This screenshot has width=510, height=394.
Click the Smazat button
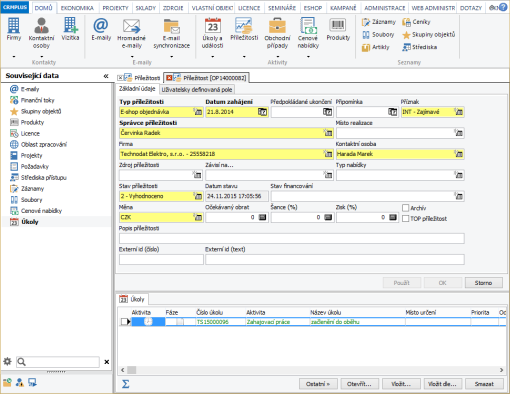coord(484,384)
